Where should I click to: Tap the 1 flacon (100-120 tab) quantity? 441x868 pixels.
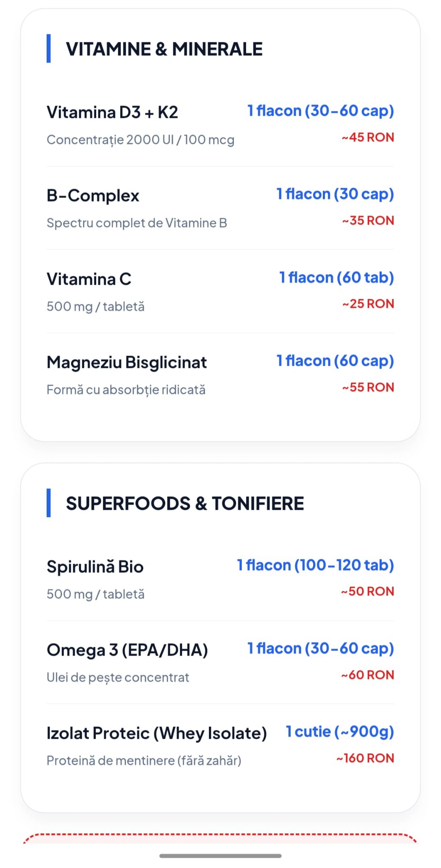click(315, 565)
